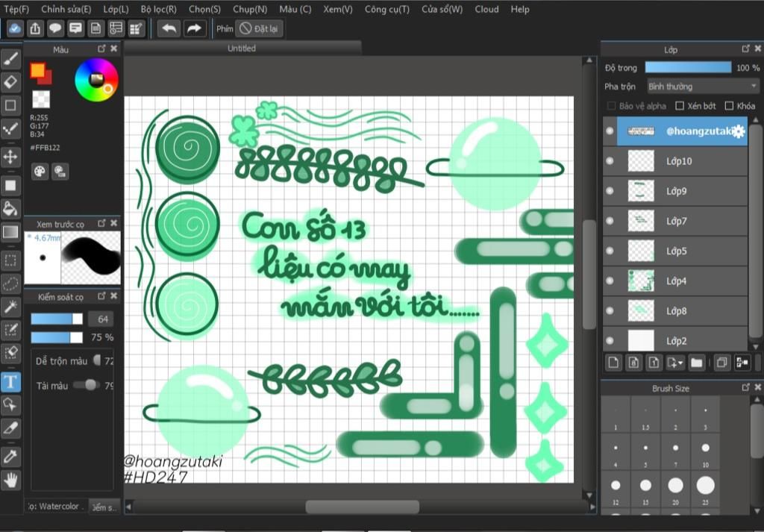Open the Xem(V) menu
This screenshot has width=764, height=532.
pos(338,9)
